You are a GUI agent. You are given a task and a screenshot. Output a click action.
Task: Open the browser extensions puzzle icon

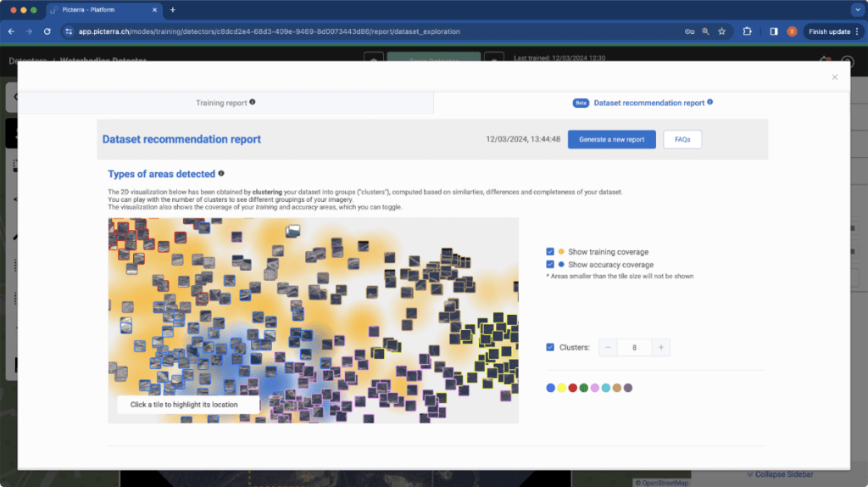click(x=748, y=31)
